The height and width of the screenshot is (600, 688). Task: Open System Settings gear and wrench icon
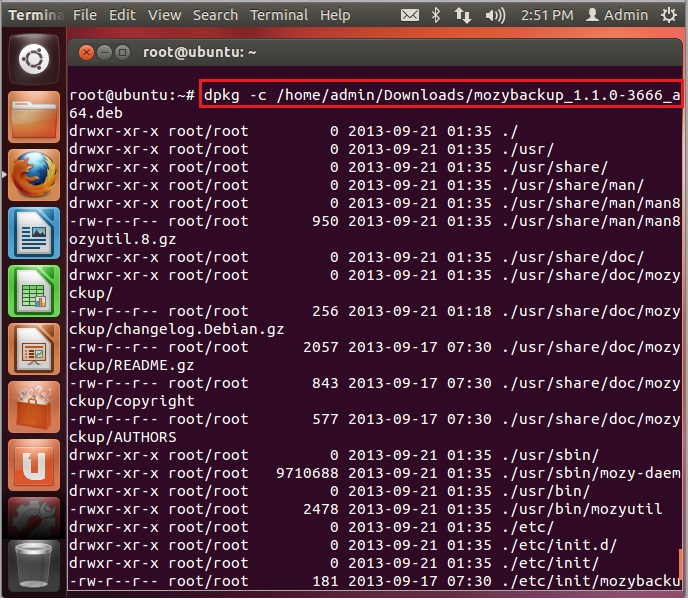(34, 519)
